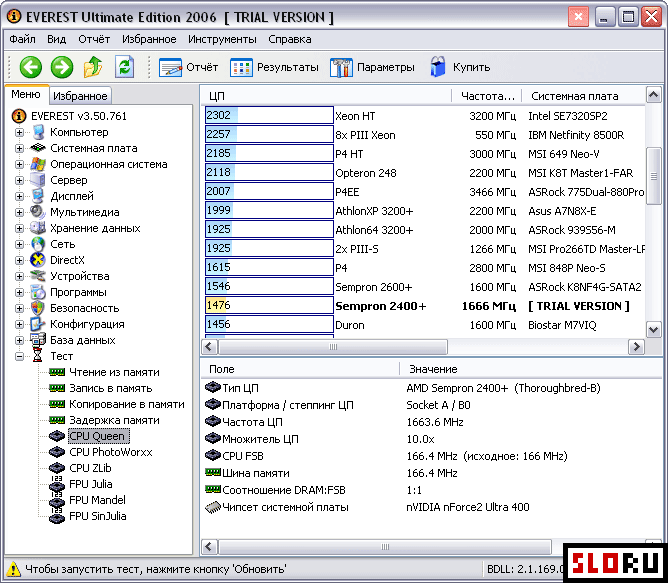Open the Избранное menu in menu bar

(x=149, y=39)
